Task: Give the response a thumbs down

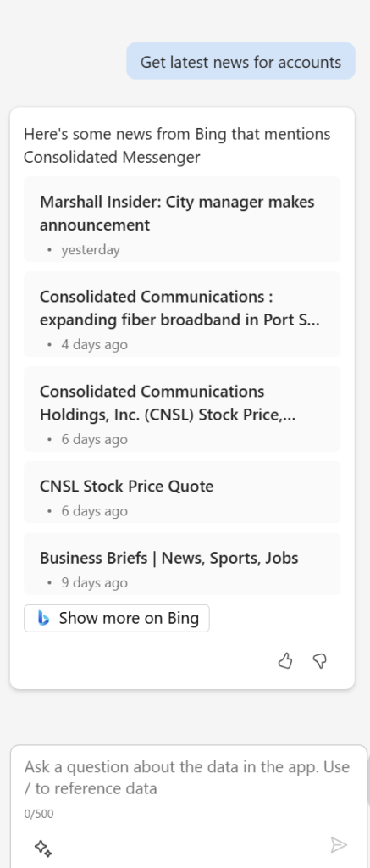Action: point(320,661)
